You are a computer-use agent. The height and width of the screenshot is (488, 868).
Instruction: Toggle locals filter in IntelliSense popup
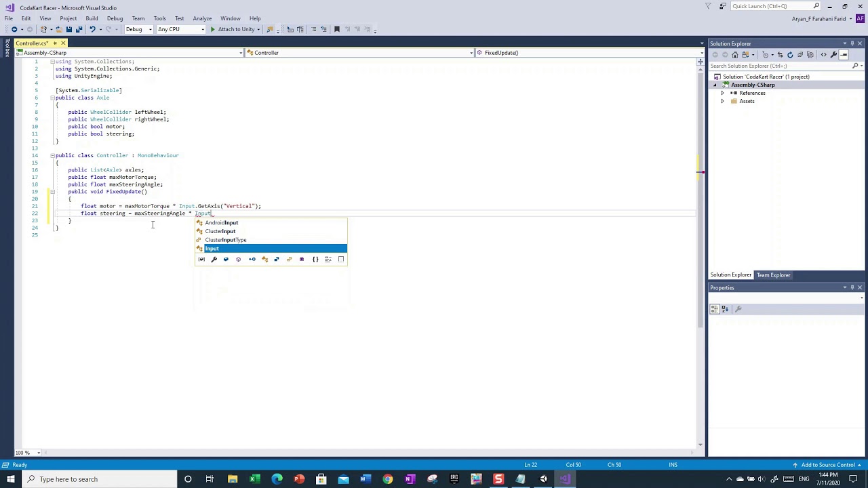point(201,259)
